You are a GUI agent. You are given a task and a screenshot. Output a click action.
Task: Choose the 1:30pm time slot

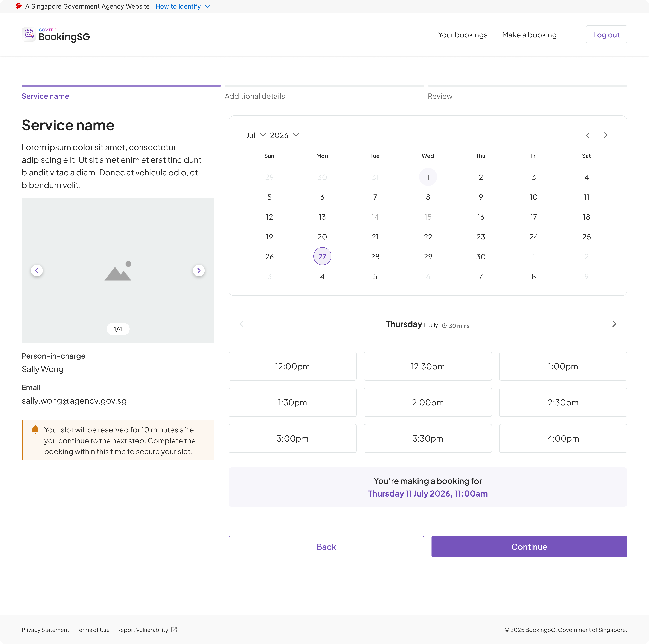click(293, 402)
